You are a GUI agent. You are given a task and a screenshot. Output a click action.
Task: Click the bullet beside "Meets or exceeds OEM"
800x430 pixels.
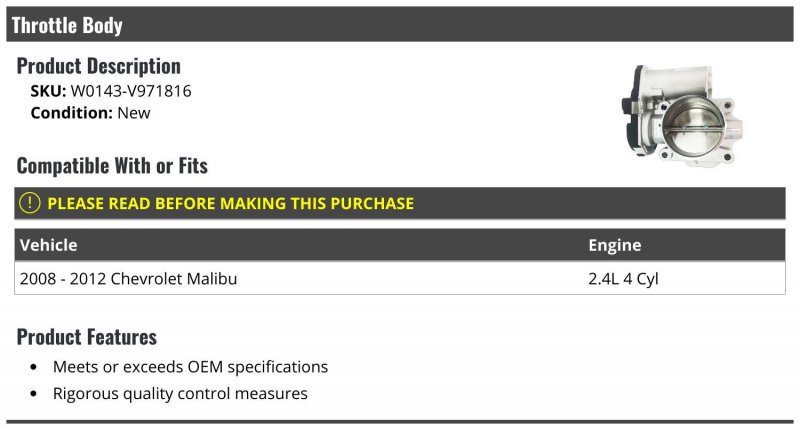[x=35, y=368]
